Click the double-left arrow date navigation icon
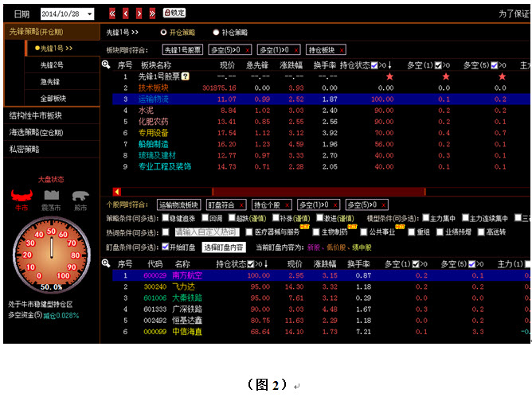 [x=112, y=14]
